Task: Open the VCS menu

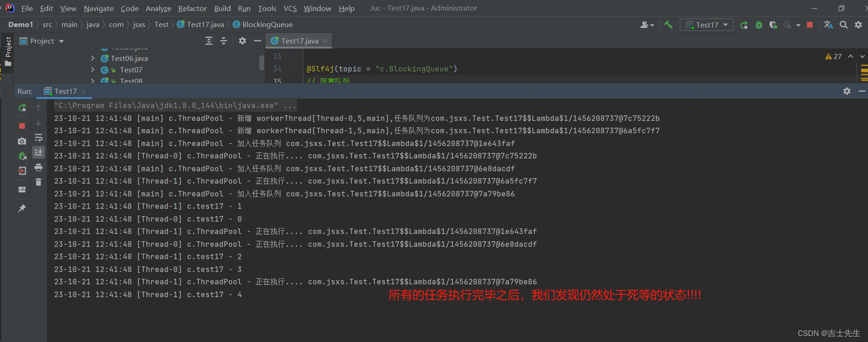Action: (290, 8)
